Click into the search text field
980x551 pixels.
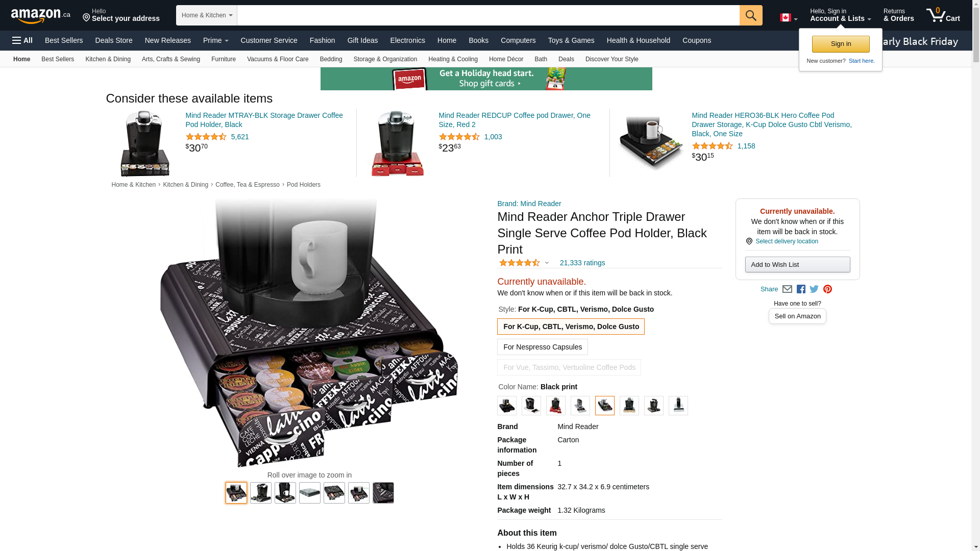tap(488, 15)
